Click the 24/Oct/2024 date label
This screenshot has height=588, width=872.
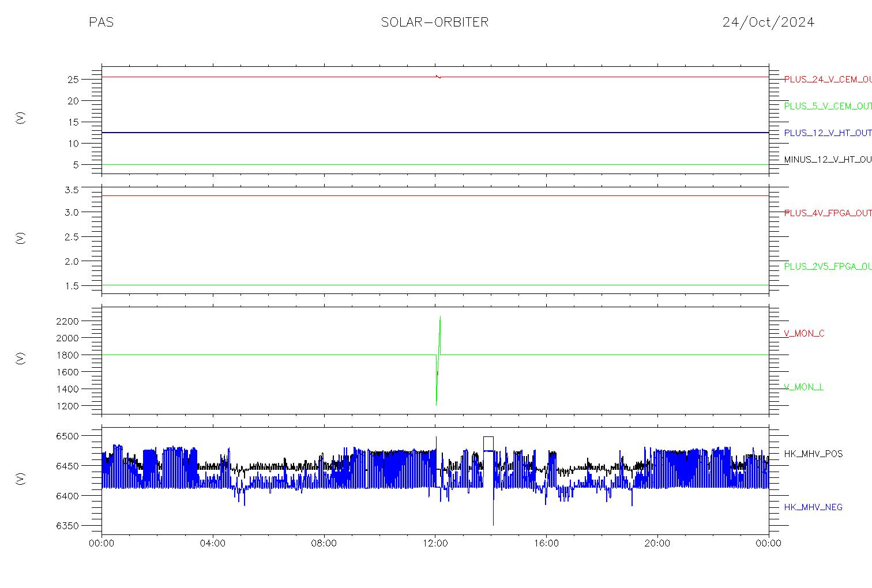768,22
